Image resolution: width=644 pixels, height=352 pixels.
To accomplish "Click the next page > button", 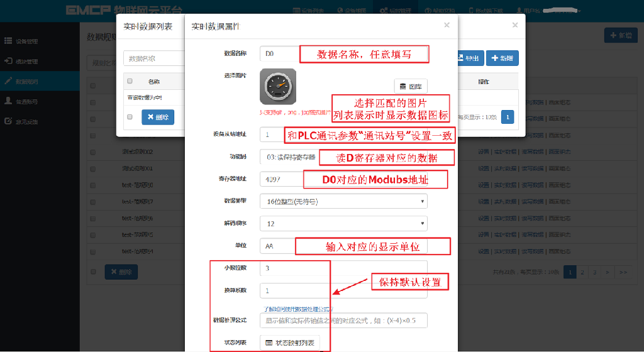I will [607, 272].
